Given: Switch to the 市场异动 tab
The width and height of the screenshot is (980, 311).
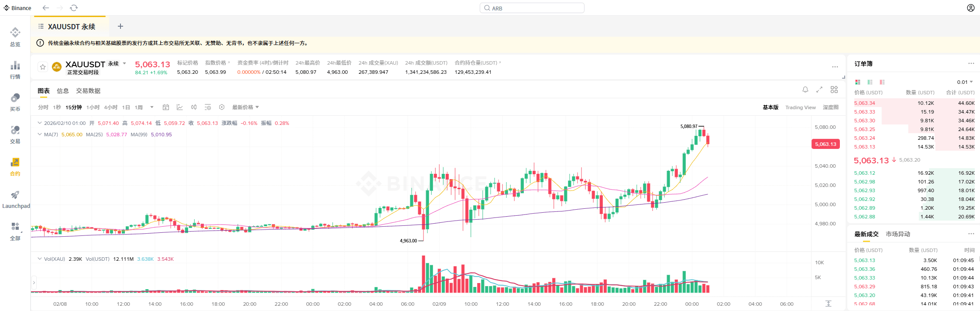Looking at the screenshot, I should point(898,234).
